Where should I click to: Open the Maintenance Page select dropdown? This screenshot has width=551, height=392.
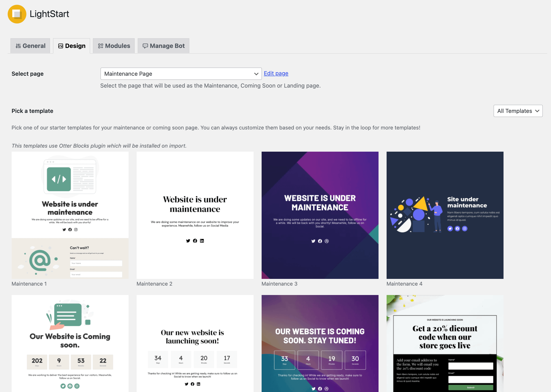click(181, 74)
